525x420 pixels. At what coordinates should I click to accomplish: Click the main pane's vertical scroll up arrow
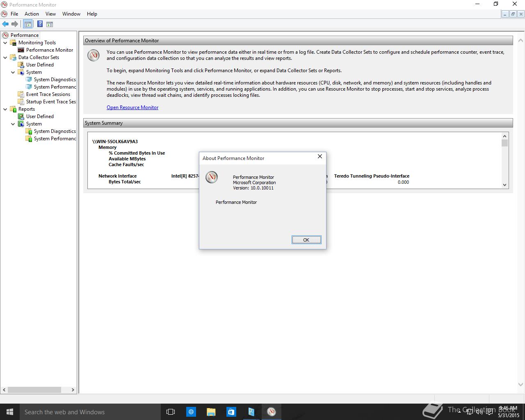520,40
